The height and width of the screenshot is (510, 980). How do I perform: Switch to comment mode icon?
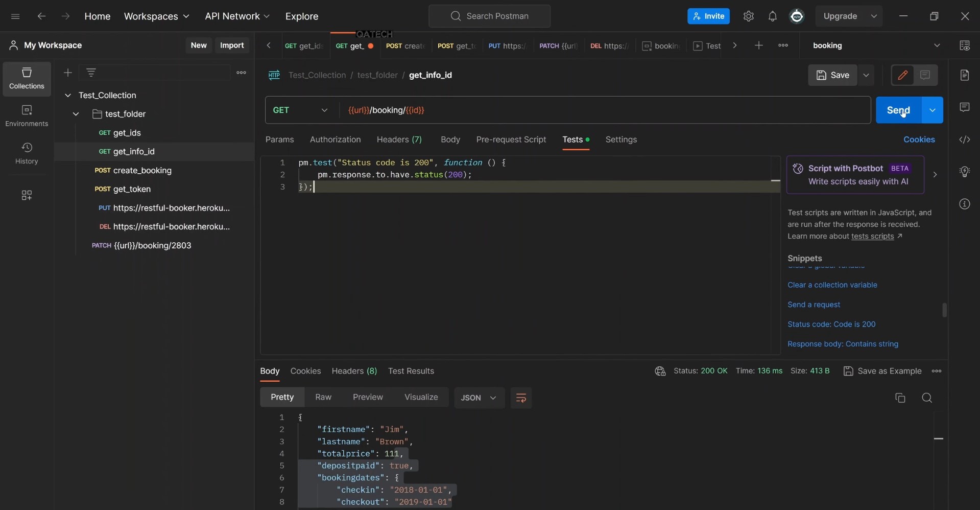click(x=925, y=75)
